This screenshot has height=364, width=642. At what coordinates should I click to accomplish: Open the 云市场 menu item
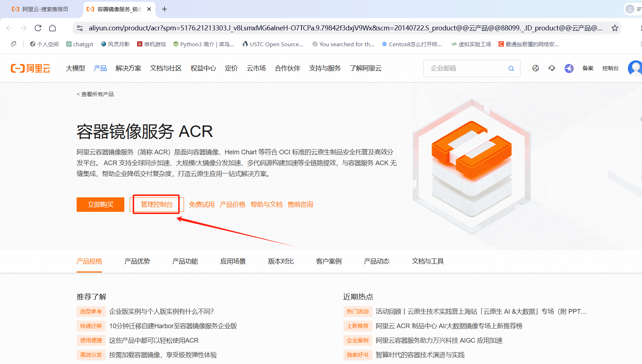(256, 68)
